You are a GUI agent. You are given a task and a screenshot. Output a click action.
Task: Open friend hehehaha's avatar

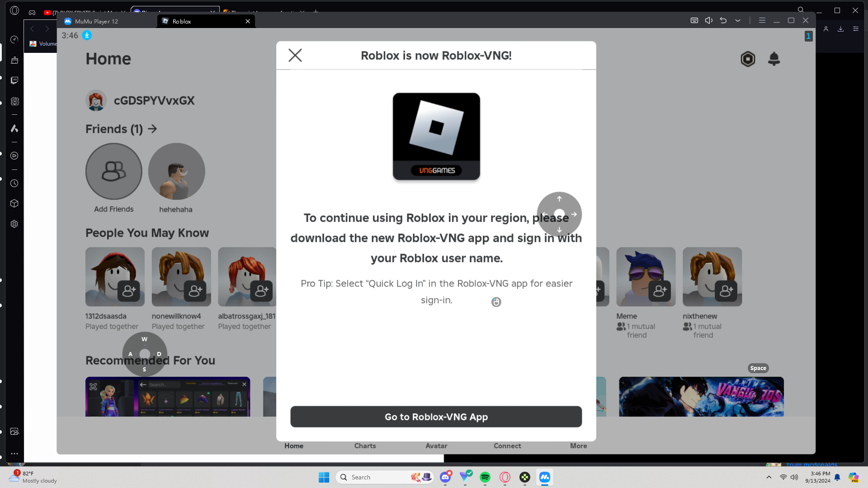(x=176, y=171)
